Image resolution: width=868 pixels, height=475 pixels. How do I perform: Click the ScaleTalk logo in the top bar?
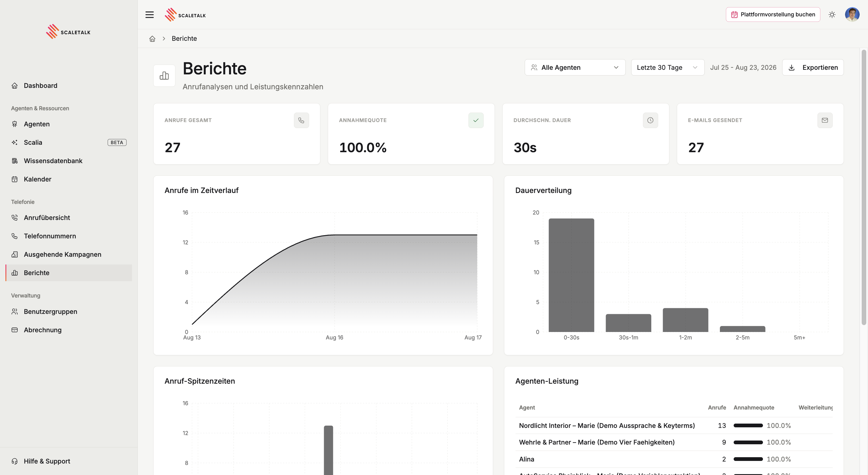[185, 15]
